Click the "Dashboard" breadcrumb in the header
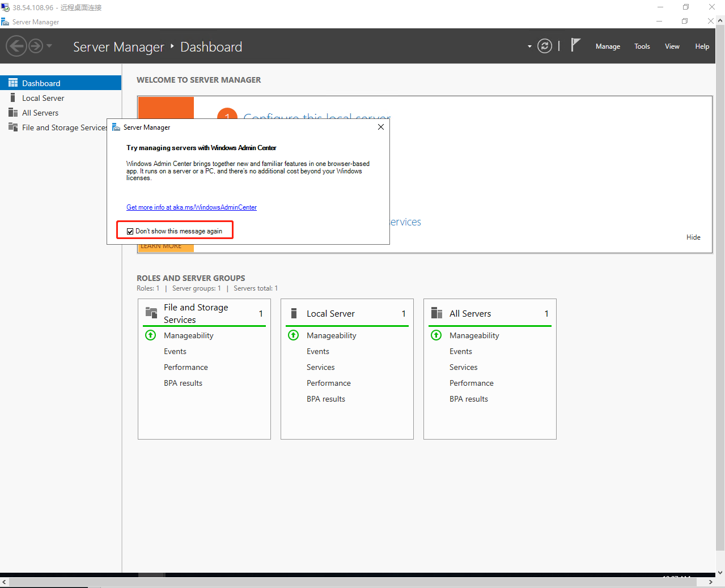The height and width of the screenshot is (588, 725). point(211,47)
